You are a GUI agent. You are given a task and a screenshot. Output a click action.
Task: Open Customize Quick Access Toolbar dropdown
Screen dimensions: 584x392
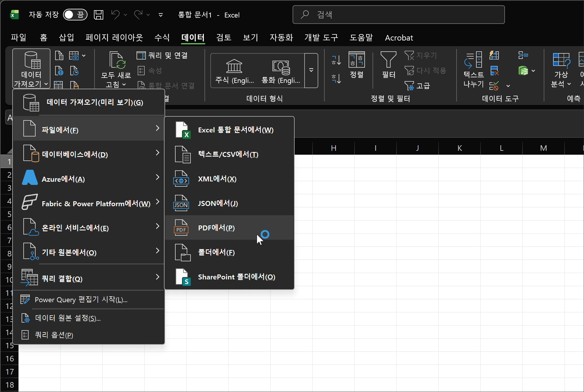[161, 15]
